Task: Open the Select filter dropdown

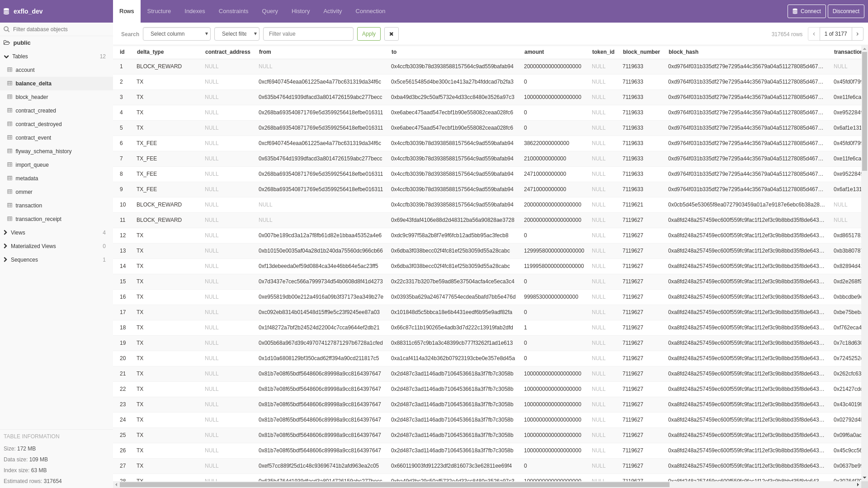Action: [236, 34]
